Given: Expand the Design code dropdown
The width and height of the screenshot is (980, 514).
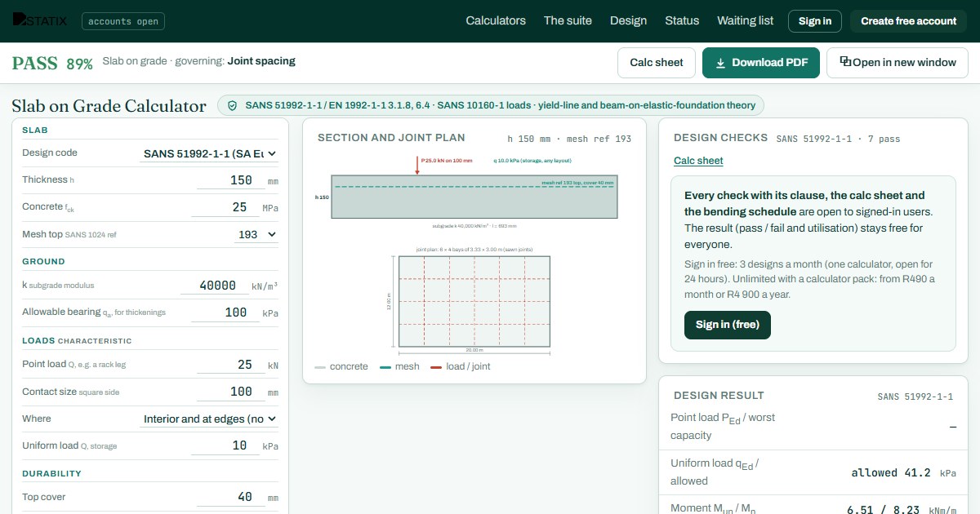Looking at the screenshot, I should point(209,153).
